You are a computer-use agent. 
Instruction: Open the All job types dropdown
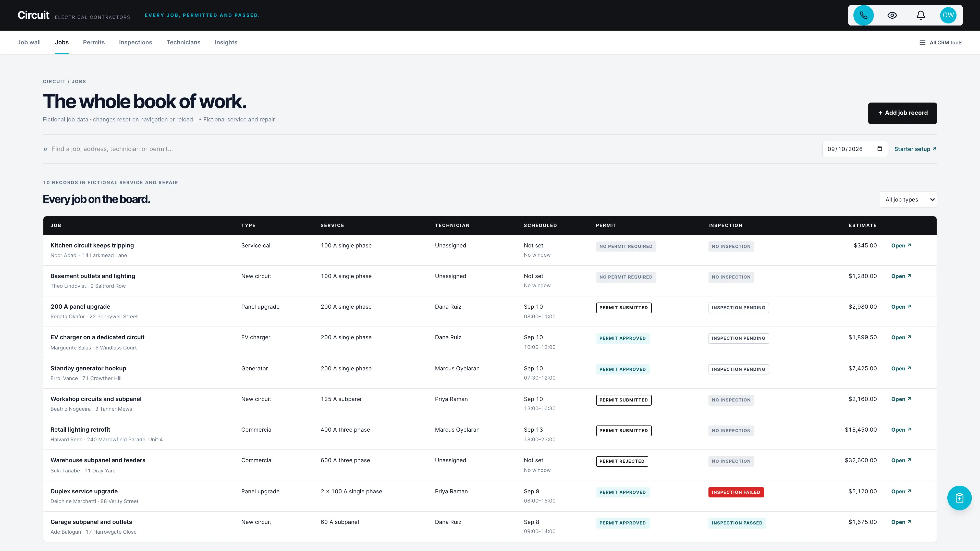(908, 200)
